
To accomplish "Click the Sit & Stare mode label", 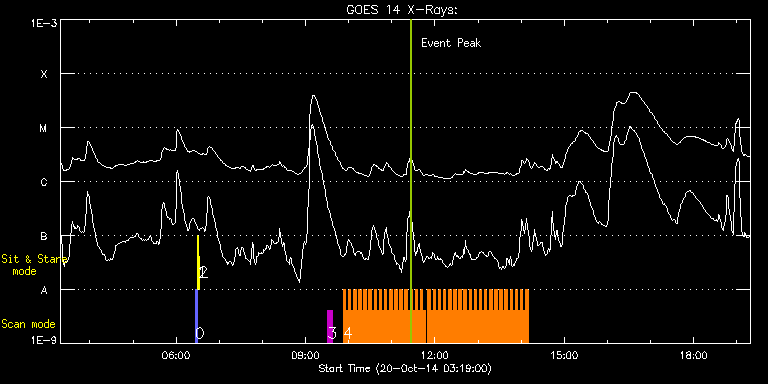I will click(x=34, y=264).
